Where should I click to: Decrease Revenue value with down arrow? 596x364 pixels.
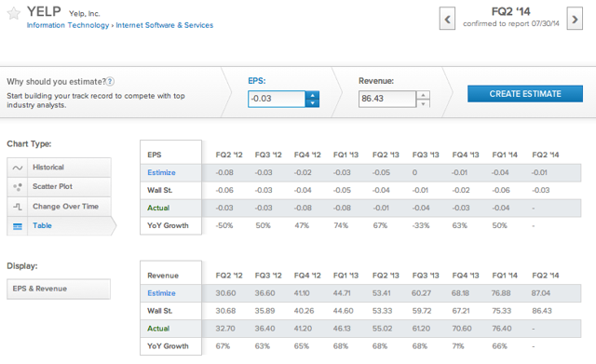423,103
